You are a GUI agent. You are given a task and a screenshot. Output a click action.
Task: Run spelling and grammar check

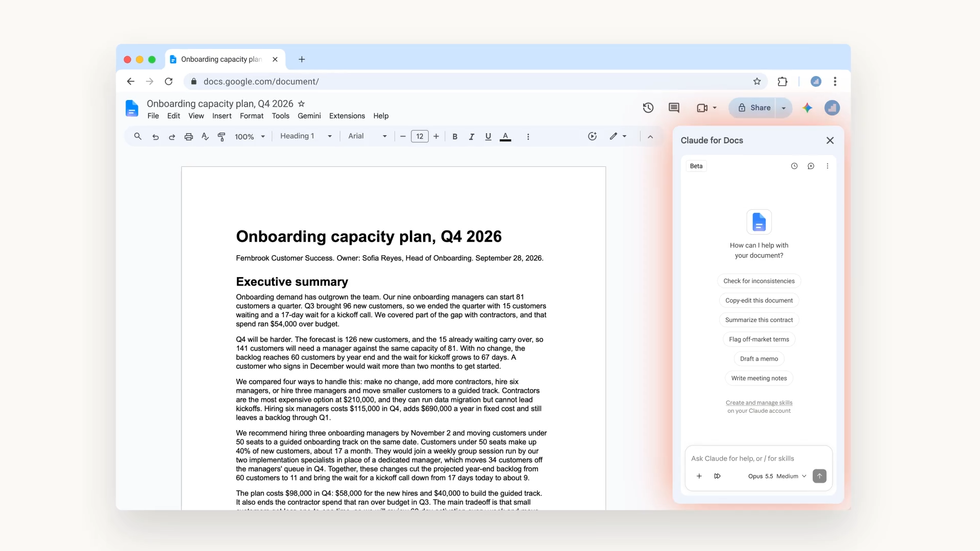tap(205, 137)
